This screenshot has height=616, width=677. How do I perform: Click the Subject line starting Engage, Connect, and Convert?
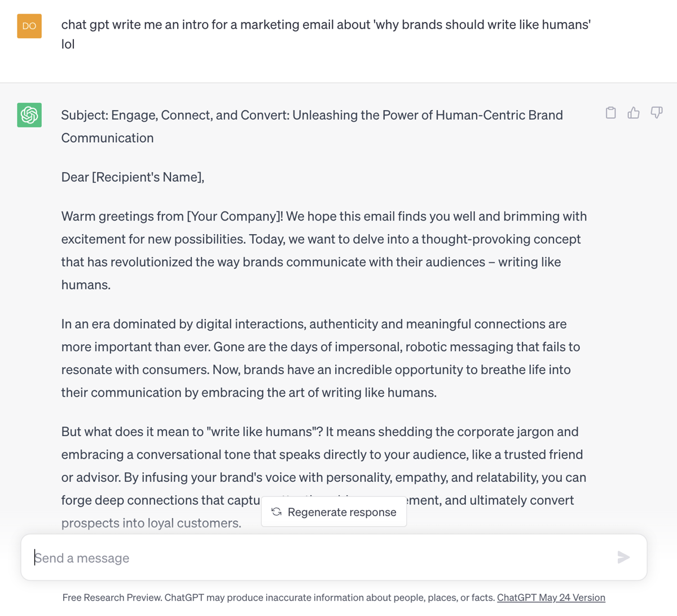coord(312,126)
